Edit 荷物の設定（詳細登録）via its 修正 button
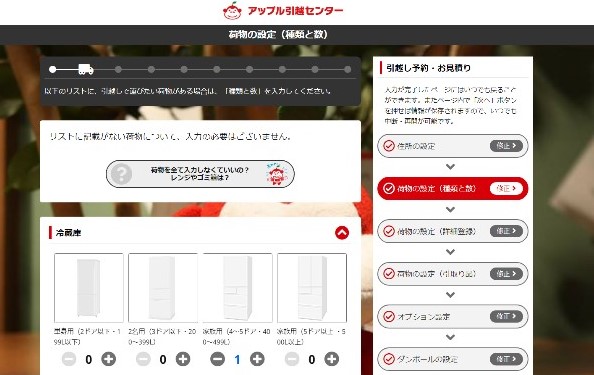This screenshot has height=375, width=594. (x=506, y=231)
